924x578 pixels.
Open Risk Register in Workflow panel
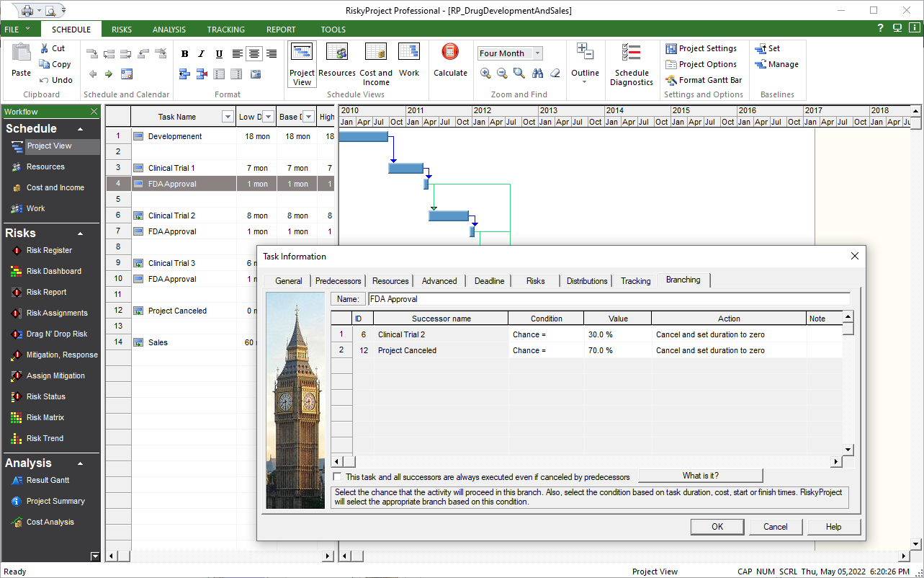(49, 250)
